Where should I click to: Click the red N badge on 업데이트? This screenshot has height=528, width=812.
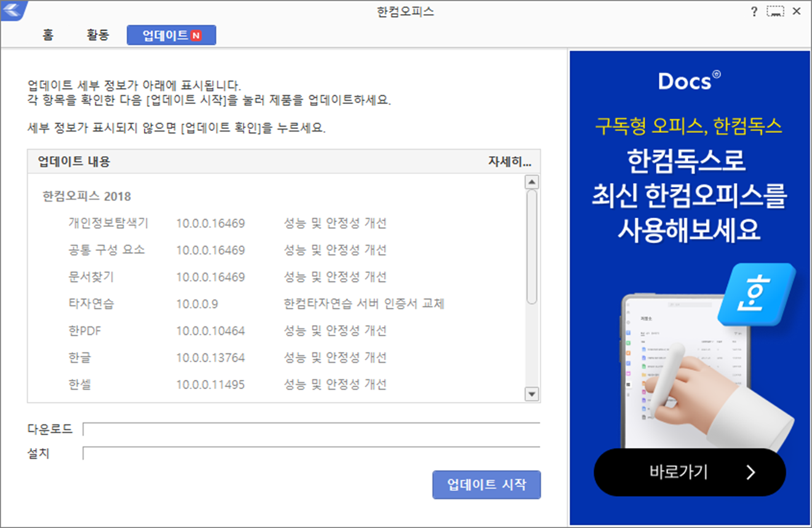pyautogui.click(x=196, y=36)
